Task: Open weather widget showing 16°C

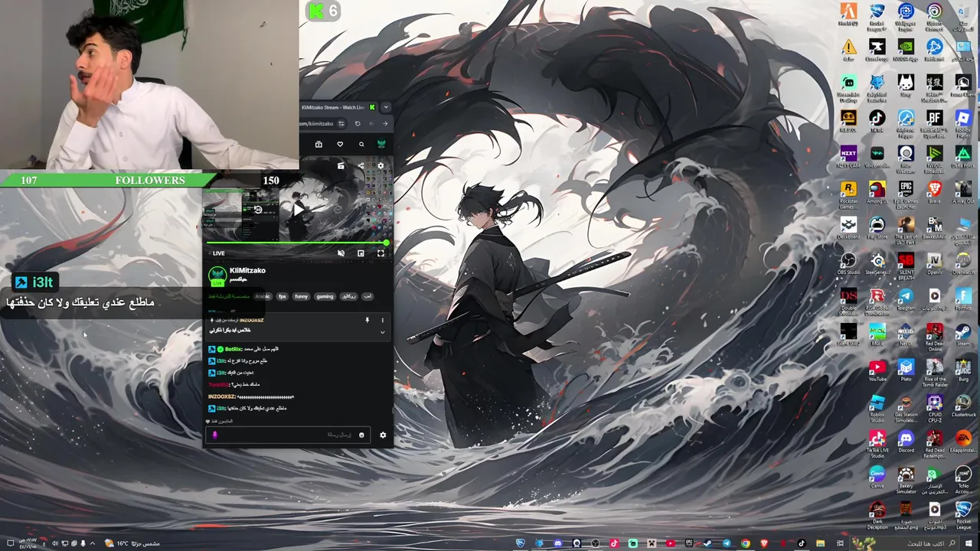Action: [132, 543]
